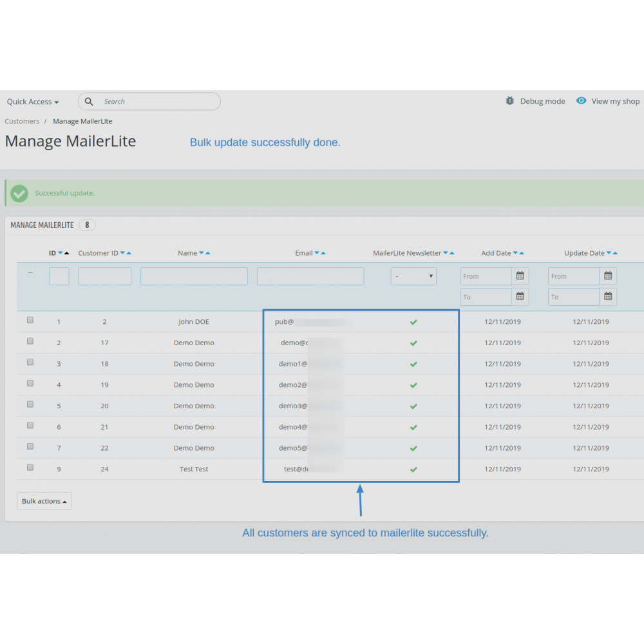Screen dimensions: 644x644
Task: Toggle newsletter checkmark for customer ID 17
Action: [x=413, y=343]
